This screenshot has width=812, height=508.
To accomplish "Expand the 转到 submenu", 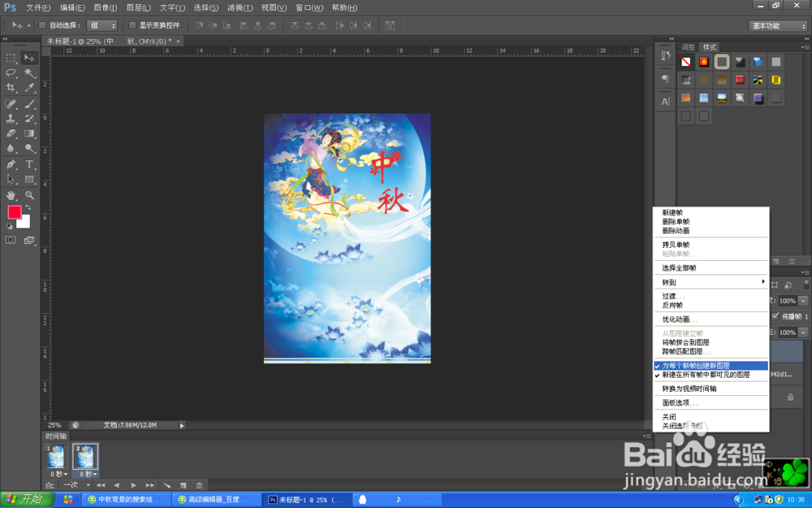I will (711, 283).
